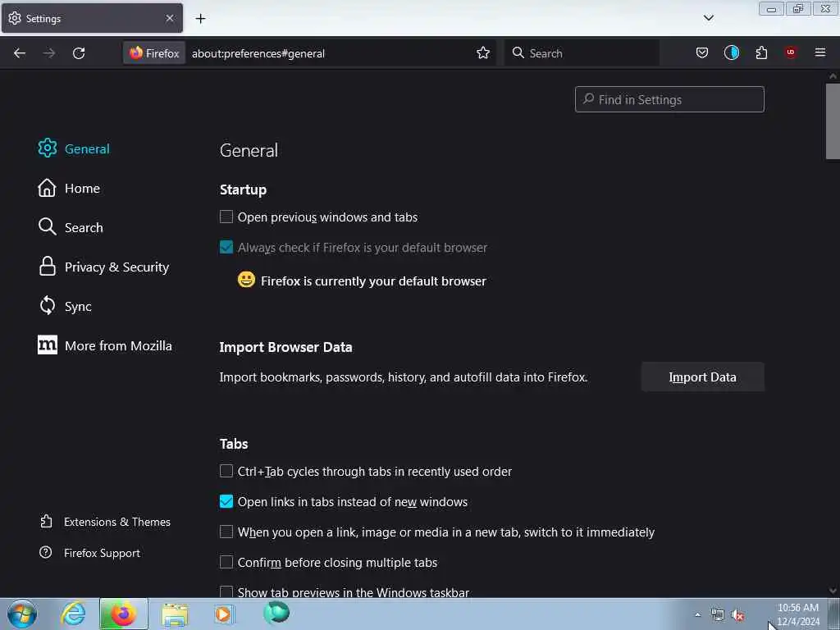Screen dimensions: 840x630
Task: Bookmark this page with star icon
Action: [482, 53]
